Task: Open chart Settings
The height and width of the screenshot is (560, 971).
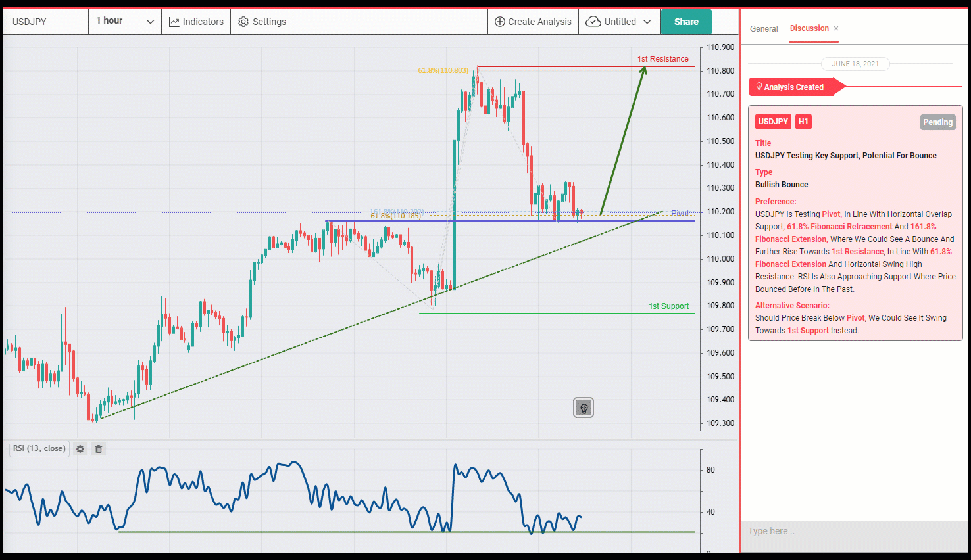Action: [262, 22]
